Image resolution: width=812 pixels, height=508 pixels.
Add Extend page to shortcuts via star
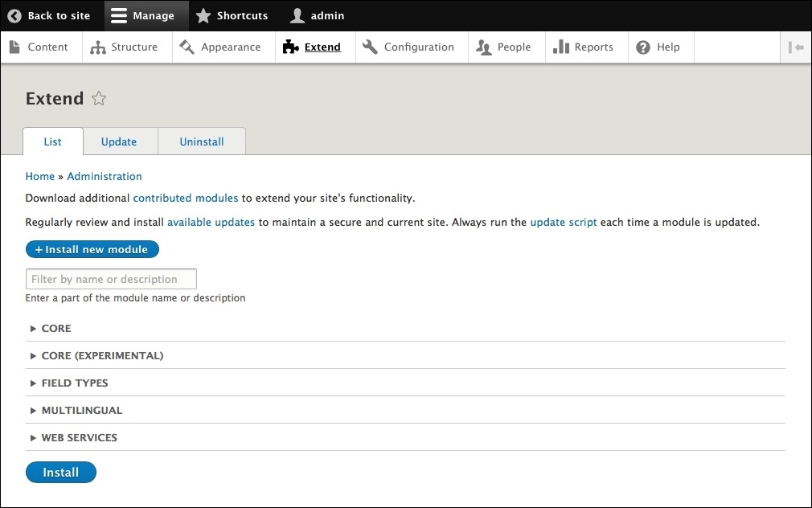point(99,98)
